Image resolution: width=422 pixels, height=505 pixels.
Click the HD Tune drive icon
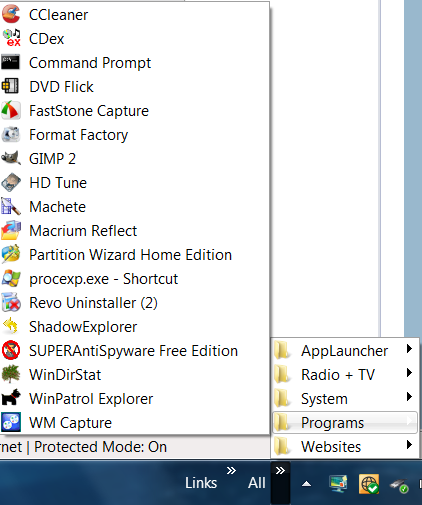tap(11, 183)
